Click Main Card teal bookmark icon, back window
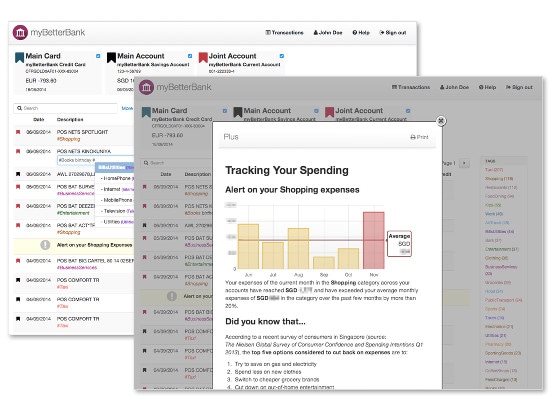This screenshot has width=550, height=413. click(x=19, y=58)
